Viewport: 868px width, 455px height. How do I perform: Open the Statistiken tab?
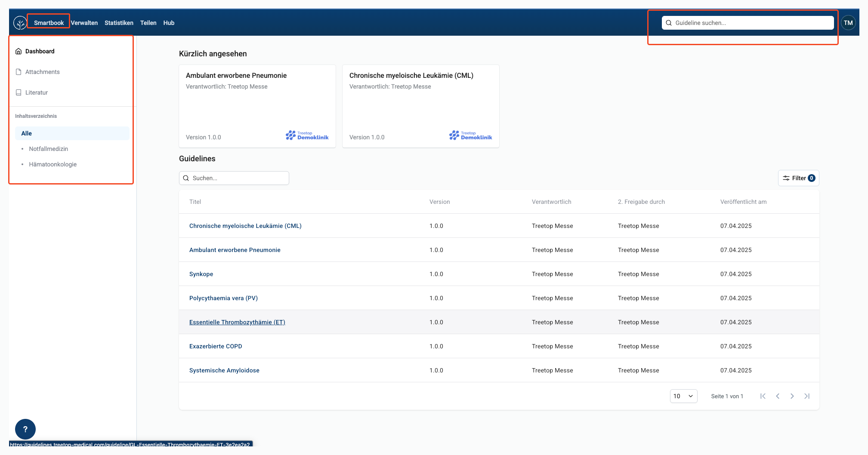pos(119,23)
